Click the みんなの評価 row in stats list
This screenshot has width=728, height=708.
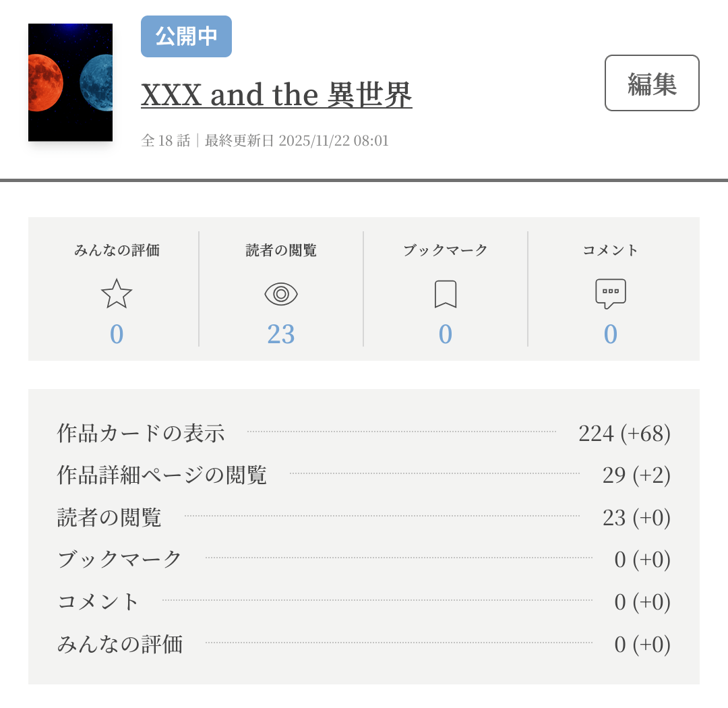[120, 644]
